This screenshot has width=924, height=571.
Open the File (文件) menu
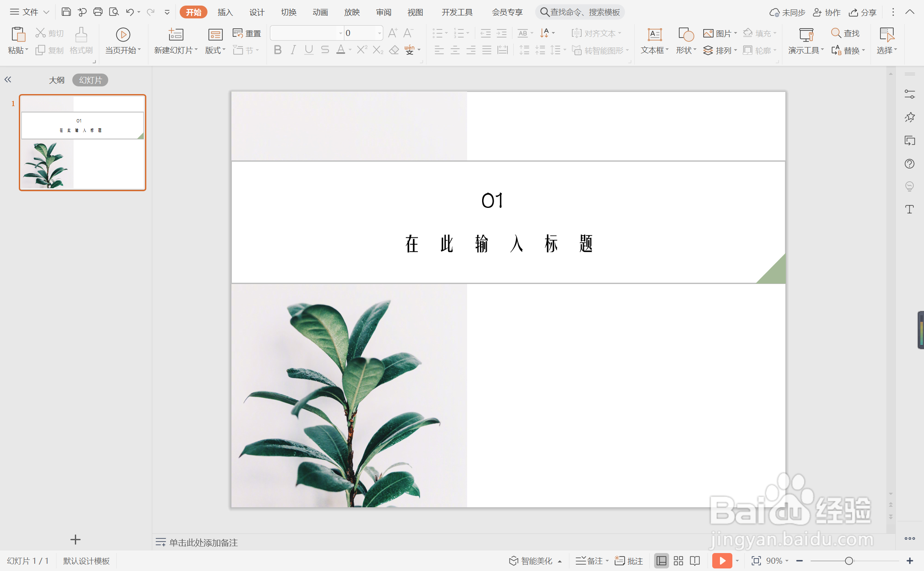pos(30,12)
